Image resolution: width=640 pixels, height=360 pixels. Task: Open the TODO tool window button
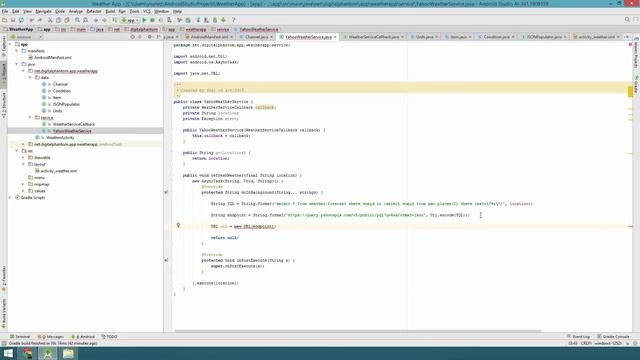(x=109, y=337)
